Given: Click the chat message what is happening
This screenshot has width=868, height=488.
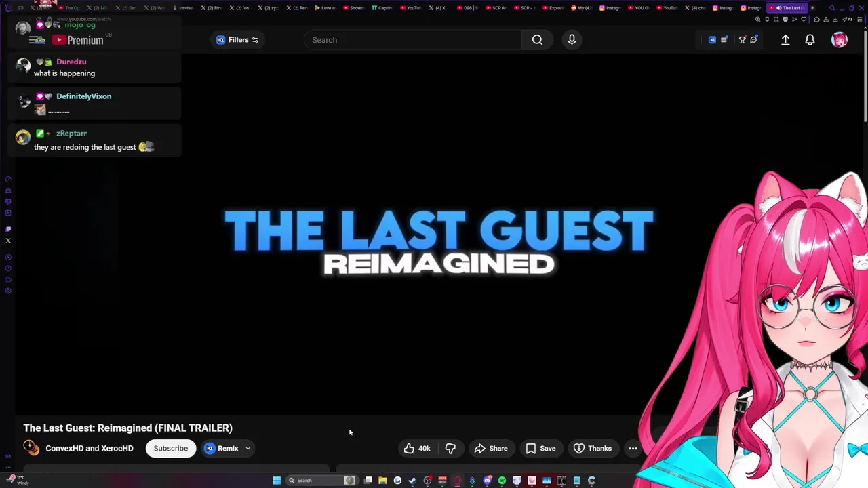Looking at the screenshot, I should point(64,73).
